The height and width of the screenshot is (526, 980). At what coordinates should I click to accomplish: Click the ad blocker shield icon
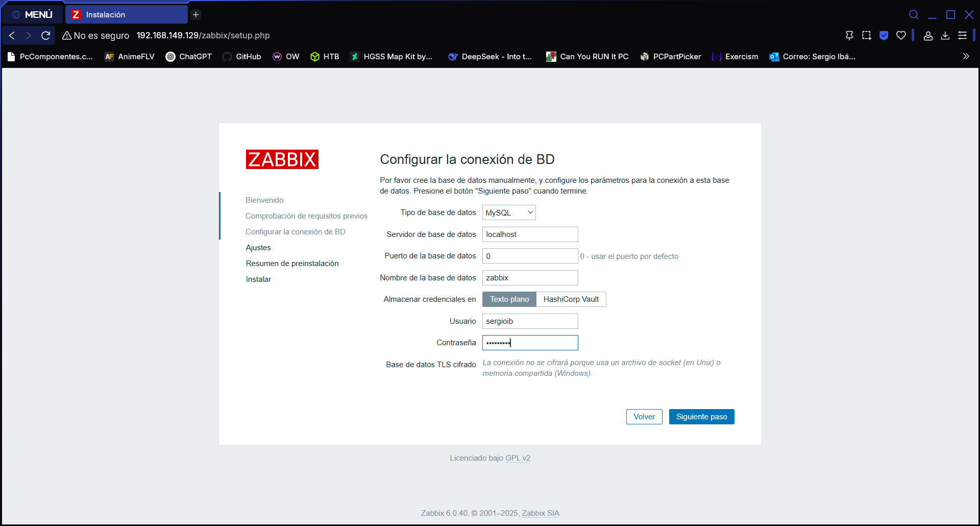(884, 35)
